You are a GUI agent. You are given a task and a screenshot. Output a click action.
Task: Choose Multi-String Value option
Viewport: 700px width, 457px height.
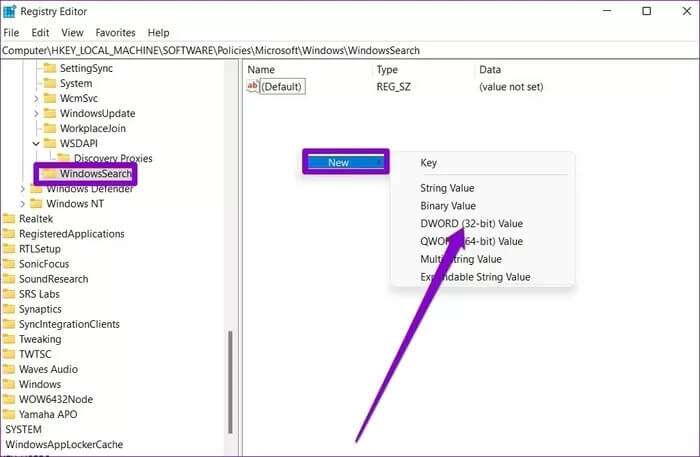tap(461, 259)
